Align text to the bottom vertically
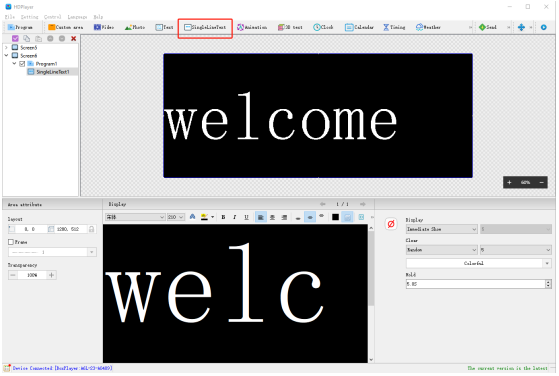This screenshot has width=559, height=376. tap(298, 218)
